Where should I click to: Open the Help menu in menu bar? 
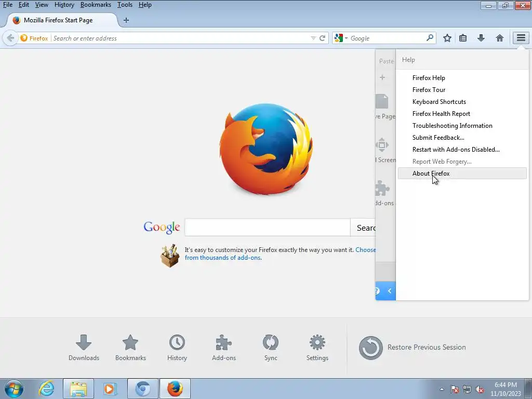(145, 5)
